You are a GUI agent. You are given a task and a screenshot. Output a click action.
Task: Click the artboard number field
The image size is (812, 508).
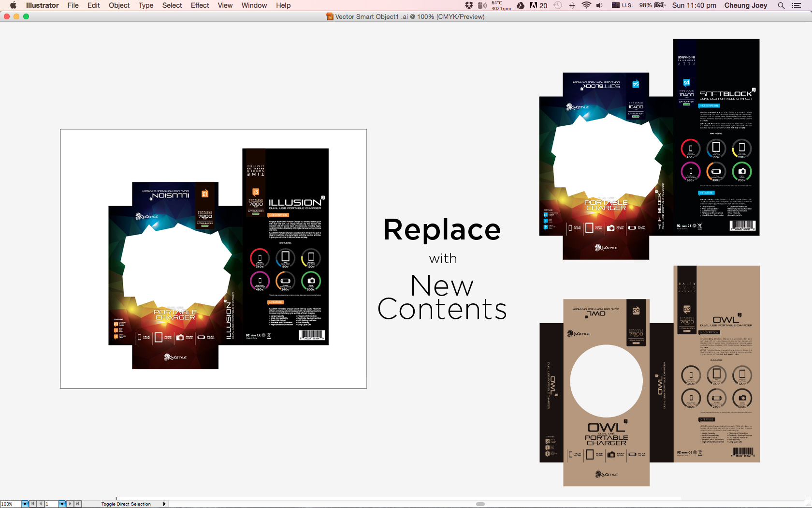[x=52, y=504]
